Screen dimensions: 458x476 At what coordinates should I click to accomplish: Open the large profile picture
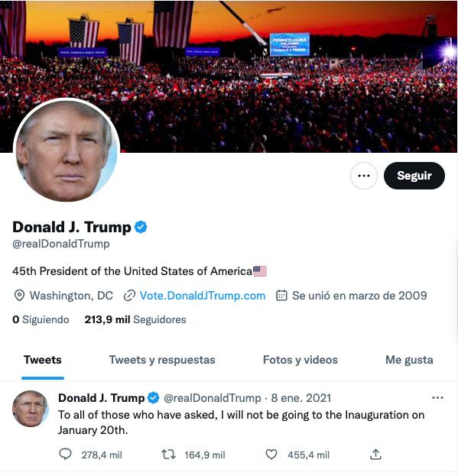click(x=67, y=150)
